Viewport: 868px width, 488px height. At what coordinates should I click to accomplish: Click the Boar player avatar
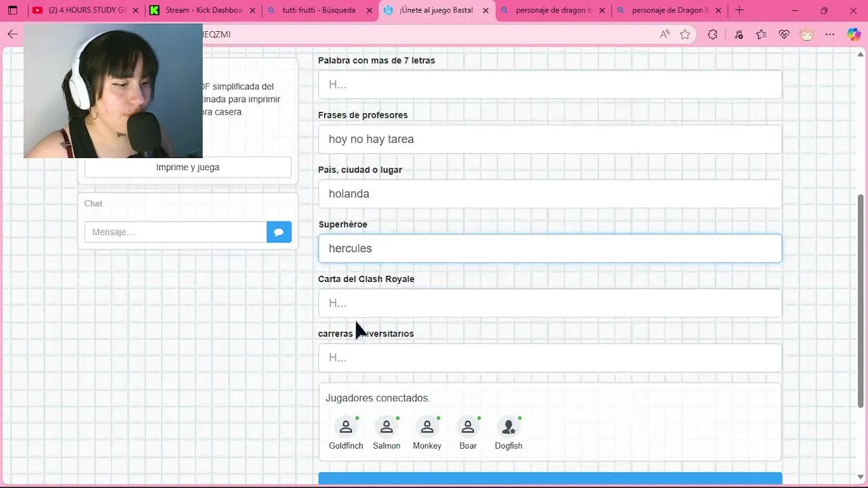tap(468, 428)
